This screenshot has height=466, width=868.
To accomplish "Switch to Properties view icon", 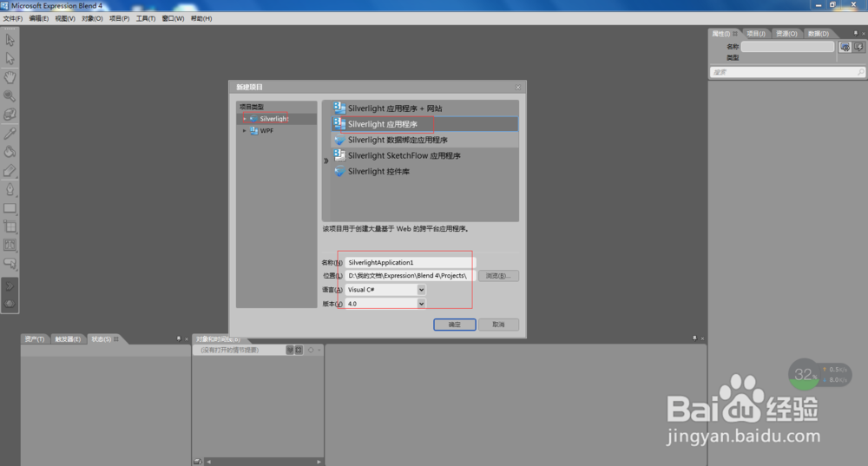I will click(845, 47).
